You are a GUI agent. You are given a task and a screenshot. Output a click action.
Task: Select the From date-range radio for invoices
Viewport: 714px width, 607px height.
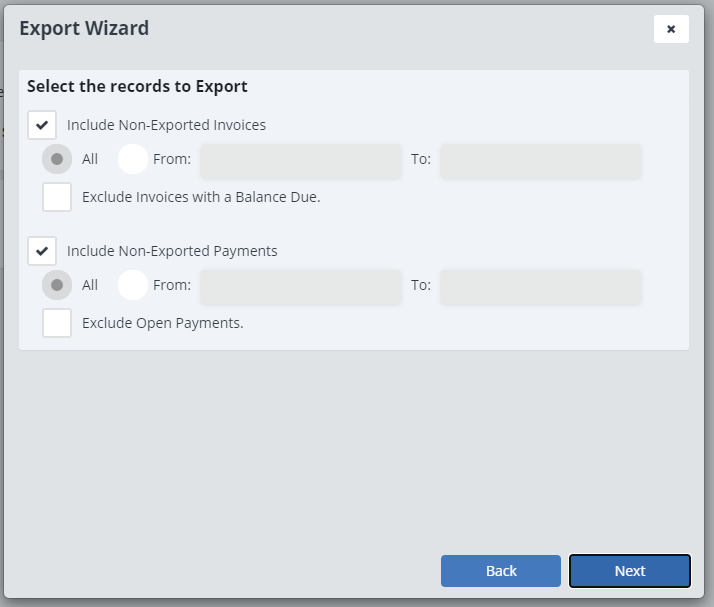coord(133,159)
